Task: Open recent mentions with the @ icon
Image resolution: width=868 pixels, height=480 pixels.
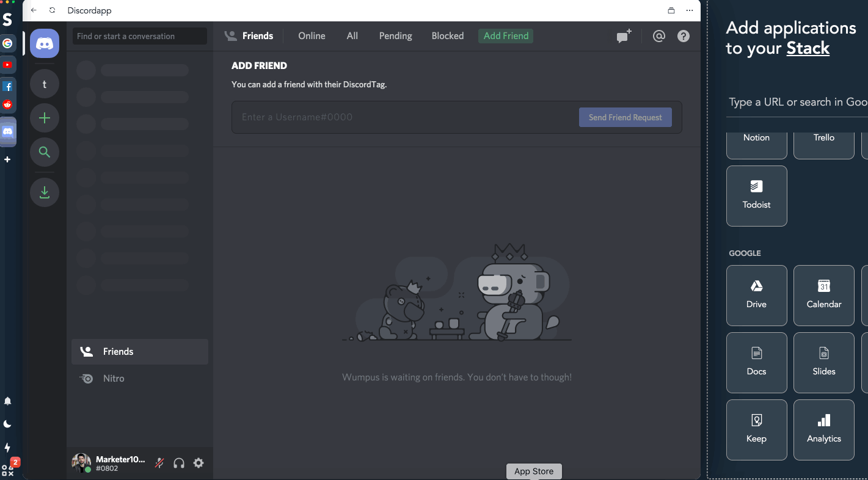Action: click(x=659, y=36)
